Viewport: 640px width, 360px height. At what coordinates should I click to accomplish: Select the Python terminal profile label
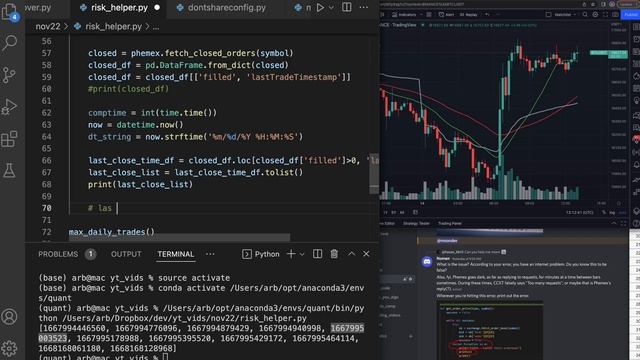point(267,254)
